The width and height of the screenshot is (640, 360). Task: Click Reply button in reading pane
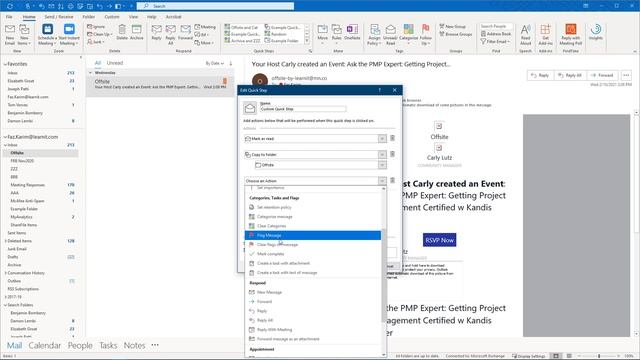pos(540,76)
